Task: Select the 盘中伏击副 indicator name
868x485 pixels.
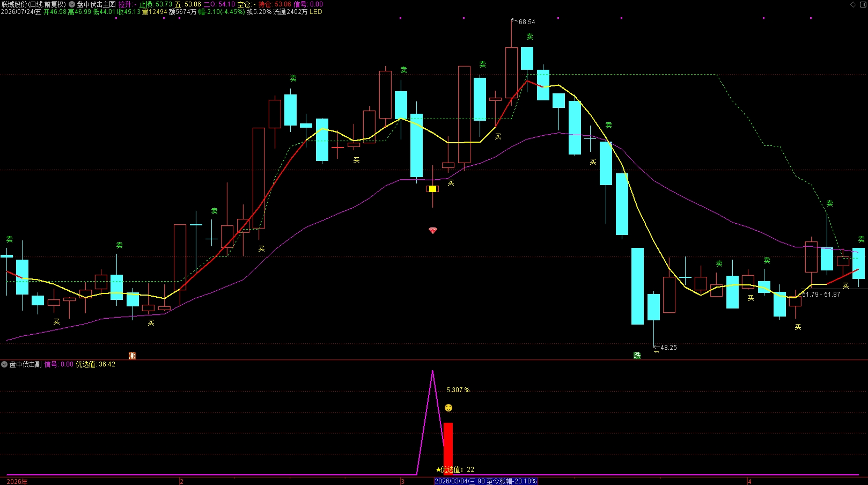Action: pyautogui.click(x=25, y=364)
